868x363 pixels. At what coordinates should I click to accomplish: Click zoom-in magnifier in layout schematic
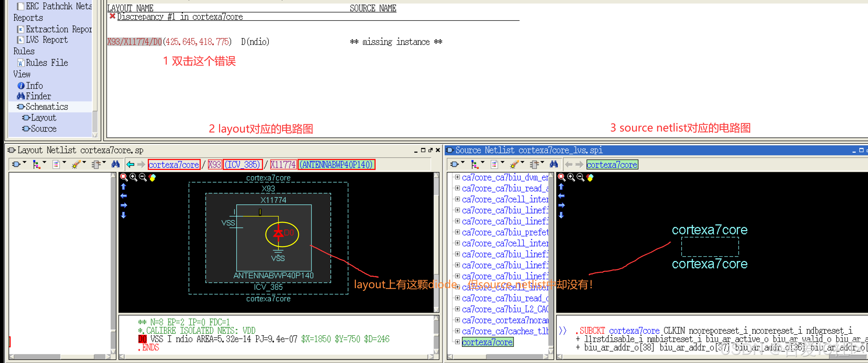[x=134, y=177]
